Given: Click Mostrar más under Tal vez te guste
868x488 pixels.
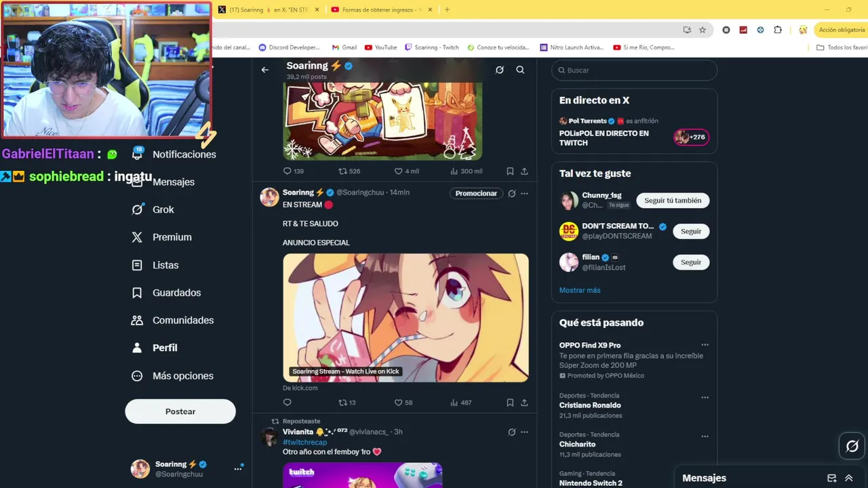Looking at the screenshot, I should [580, 290].
